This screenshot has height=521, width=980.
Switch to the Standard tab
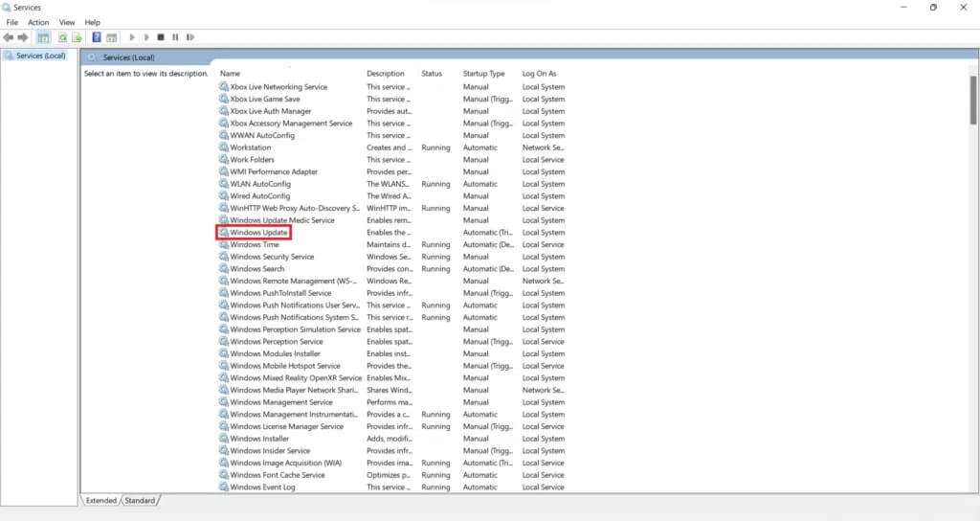(x=140, y=501)
